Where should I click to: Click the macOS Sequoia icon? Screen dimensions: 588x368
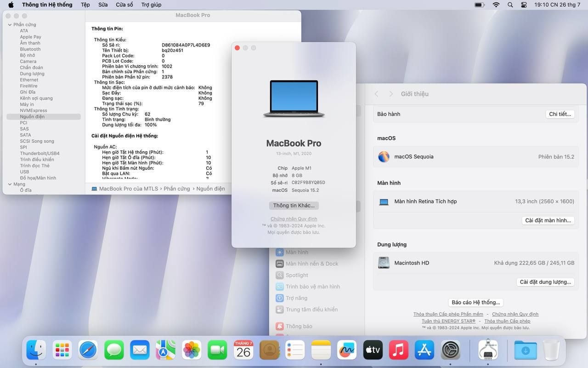[x=384, y=157]
